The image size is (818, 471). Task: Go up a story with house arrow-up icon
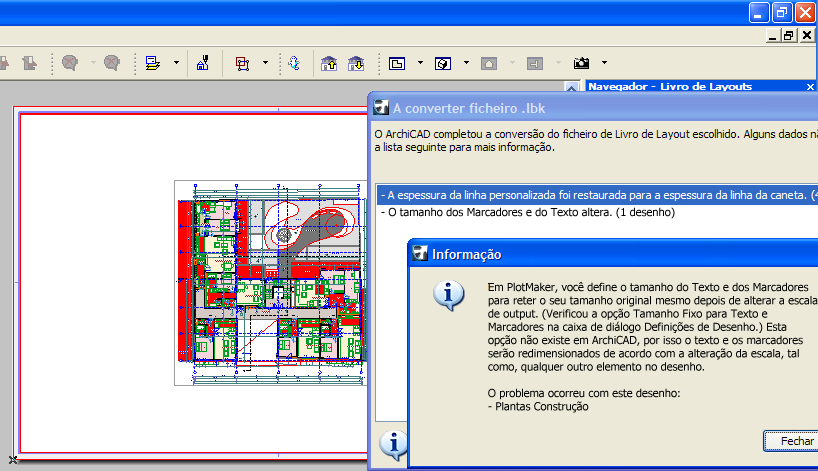(329, 64)
